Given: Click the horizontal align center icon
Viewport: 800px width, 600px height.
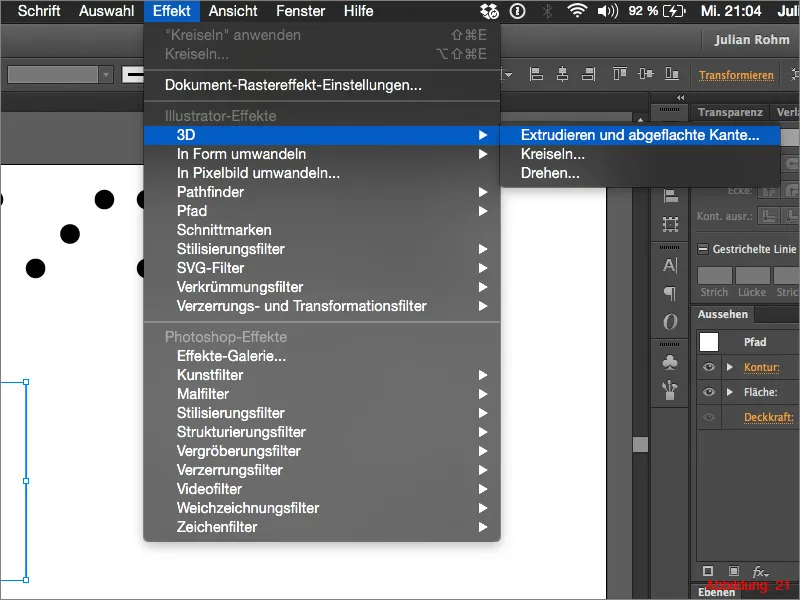Looking at the screenshot, I should (x=562, y=74).
